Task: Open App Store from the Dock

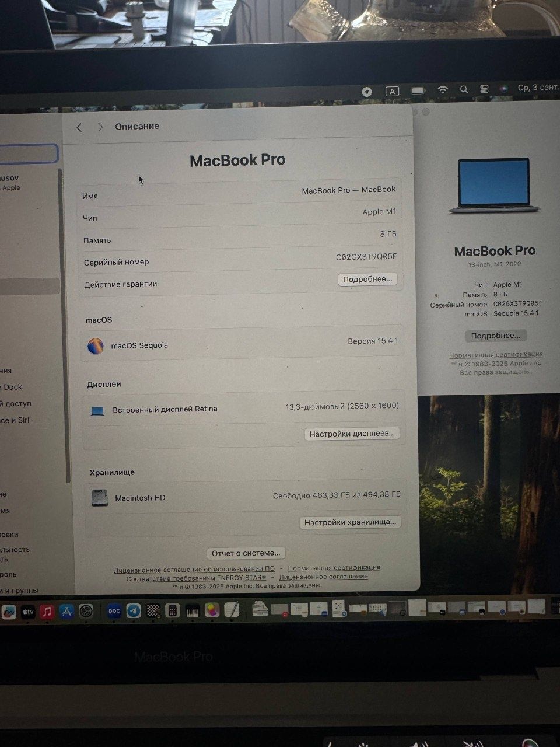Action: (x=66, y=612)
